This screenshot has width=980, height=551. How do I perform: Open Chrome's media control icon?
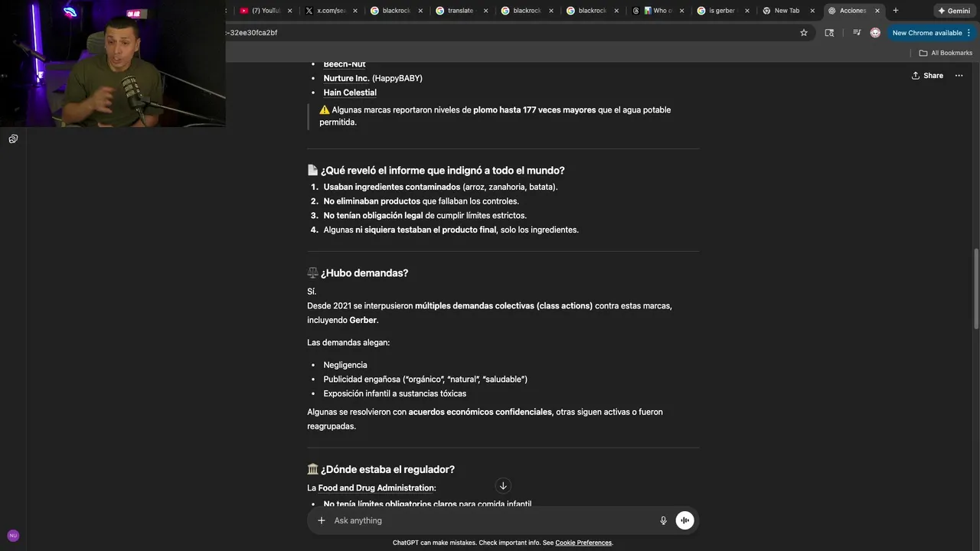(856, 33)
